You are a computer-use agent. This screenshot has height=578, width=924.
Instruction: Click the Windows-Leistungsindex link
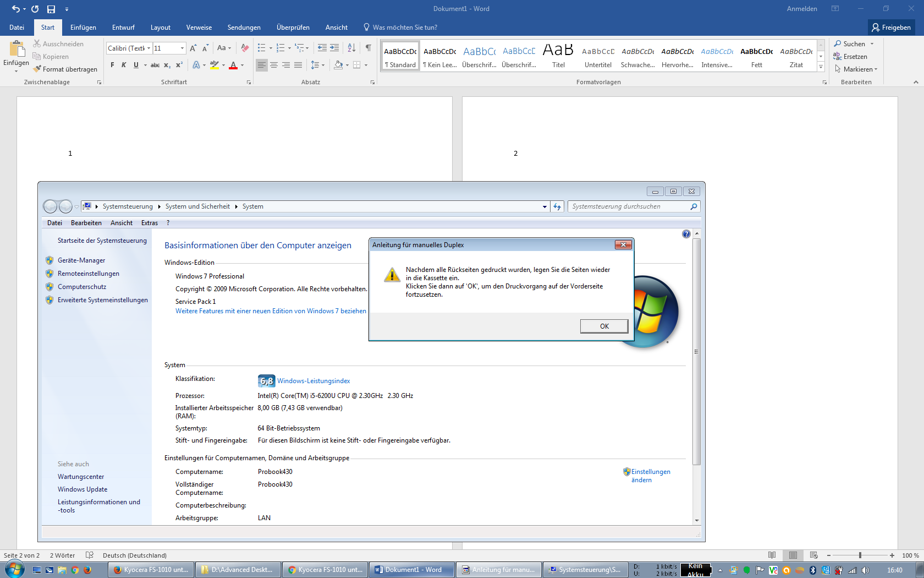tap(313, 381)
